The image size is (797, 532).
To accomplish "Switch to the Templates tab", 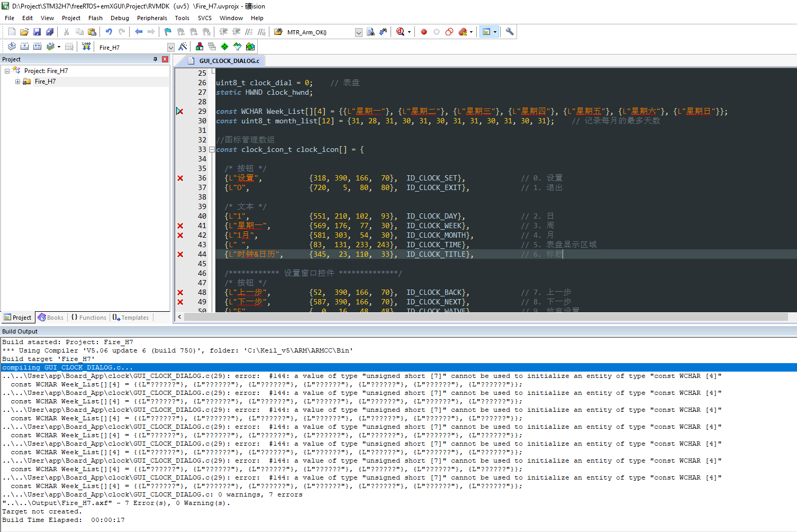I will tap(131, 318).
